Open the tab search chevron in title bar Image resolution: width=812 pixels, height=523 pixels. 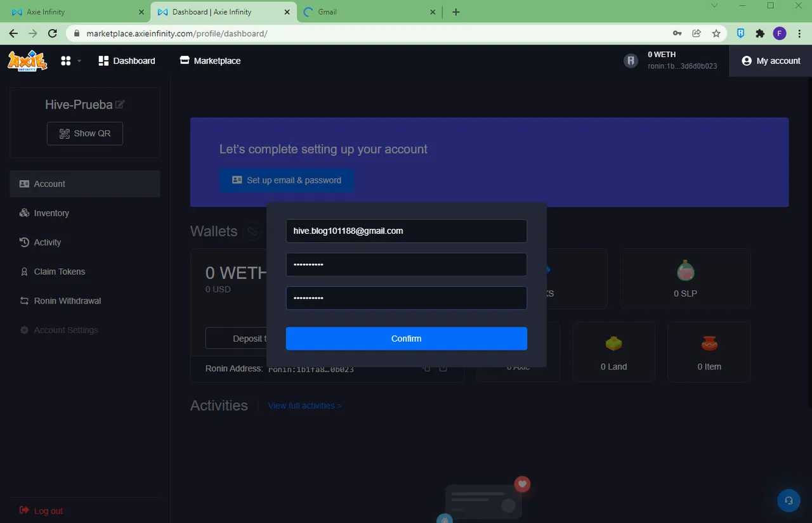coord(715,6)
